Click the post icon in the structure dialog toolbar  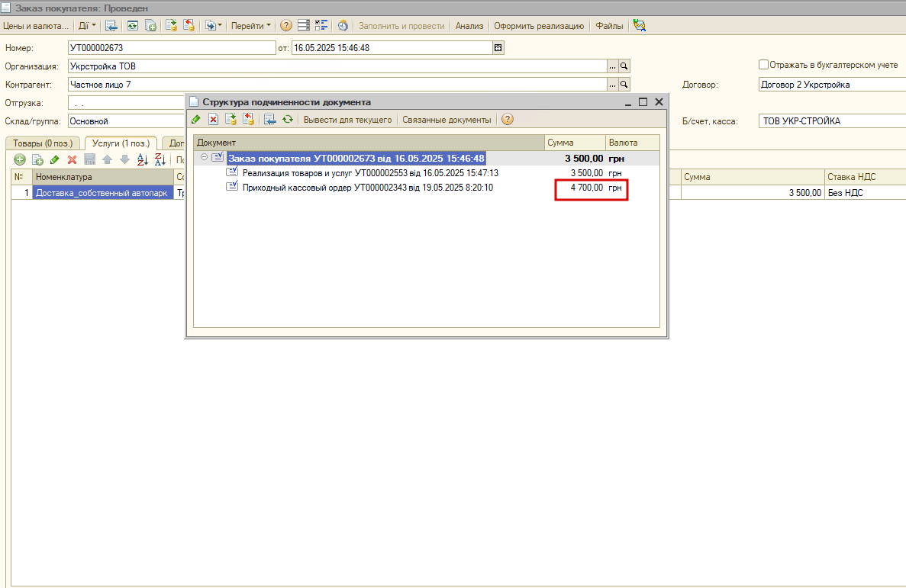(x=231, y=120)
